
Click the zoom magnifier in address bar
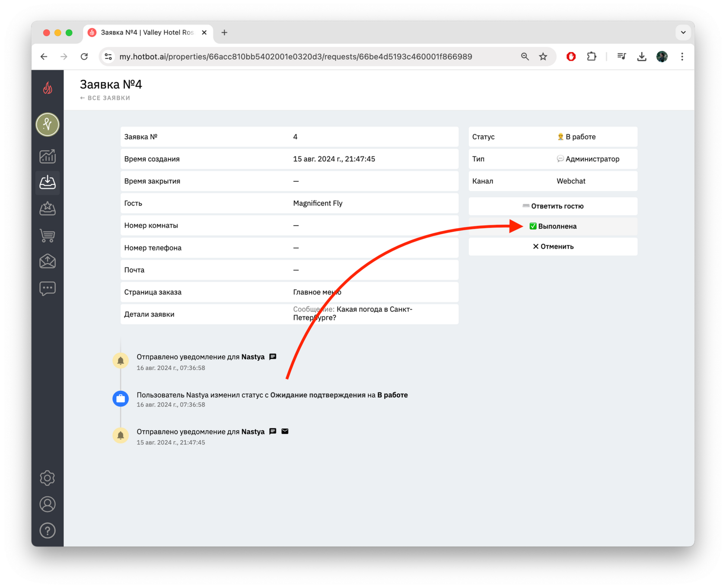525,57
